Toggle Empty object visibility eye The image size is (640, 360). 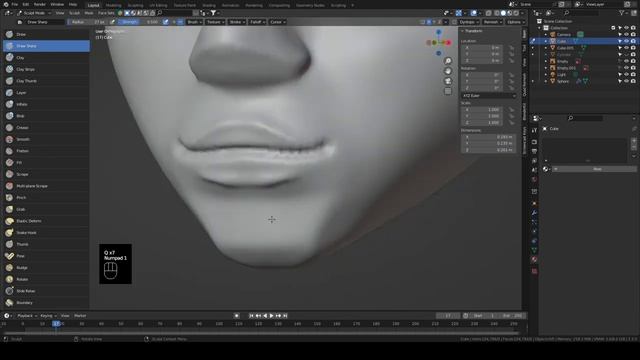pyautogui.click(x=627, y=61)
